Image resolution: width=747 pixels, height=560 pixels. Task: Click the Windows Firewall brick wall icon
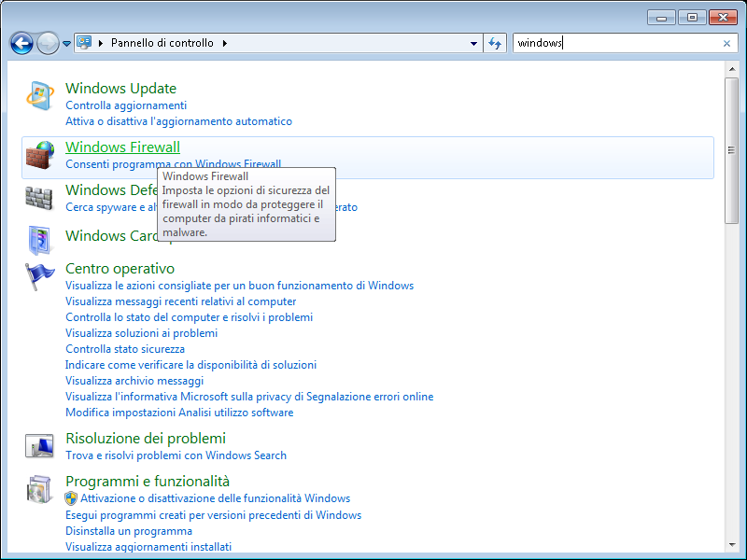tap(39, 155)
